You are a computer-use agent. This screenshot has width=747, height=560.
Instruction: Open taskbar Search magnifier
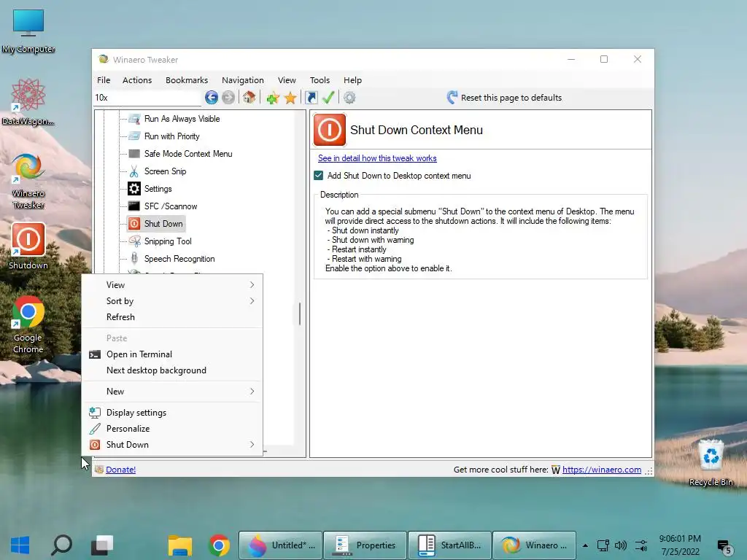point(61,545)
